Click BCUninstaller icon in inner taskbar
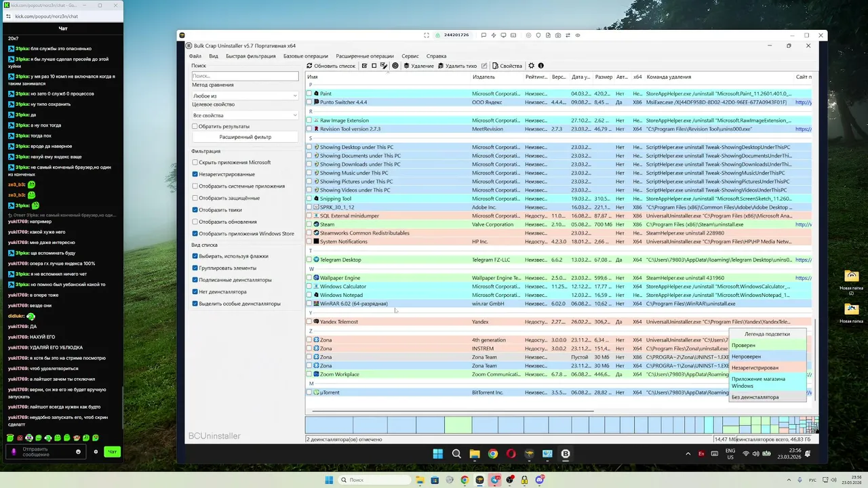Image resolution: width=868 pixels, height=488 pixels. coord(566,453)
